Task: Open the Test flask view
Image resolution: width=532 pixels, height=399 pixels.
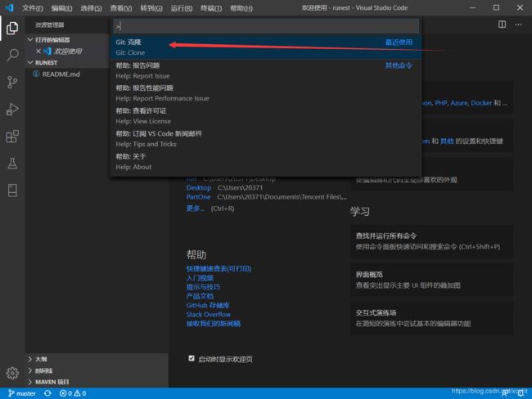Action: [x=12, y=164]
